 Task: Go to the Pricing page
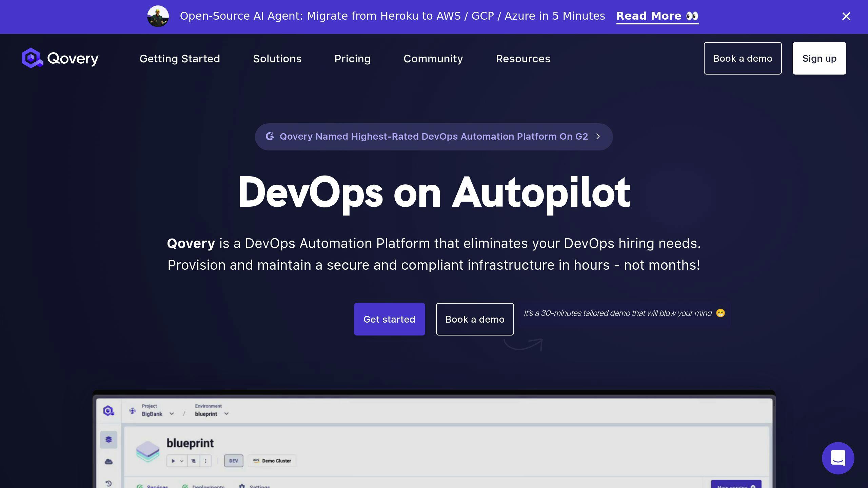pyautogui.click(x=352, y=59)
